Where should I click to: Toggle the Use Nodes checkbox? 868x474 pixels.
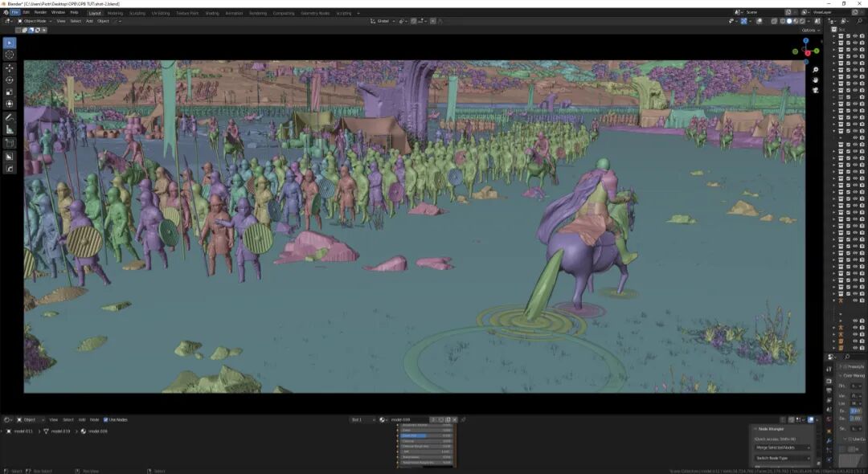click(106, 420)
